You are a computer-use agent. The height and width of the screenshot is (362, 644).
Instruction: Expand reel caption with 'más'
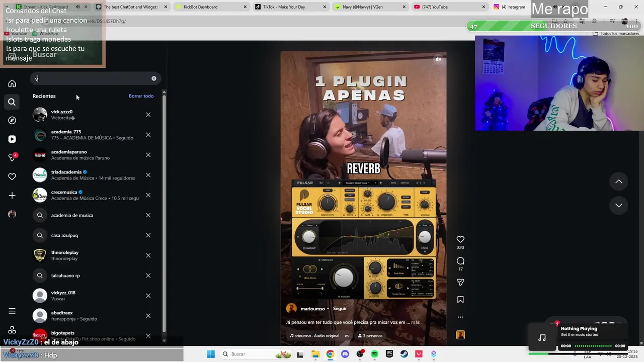(x=415, y=322)
